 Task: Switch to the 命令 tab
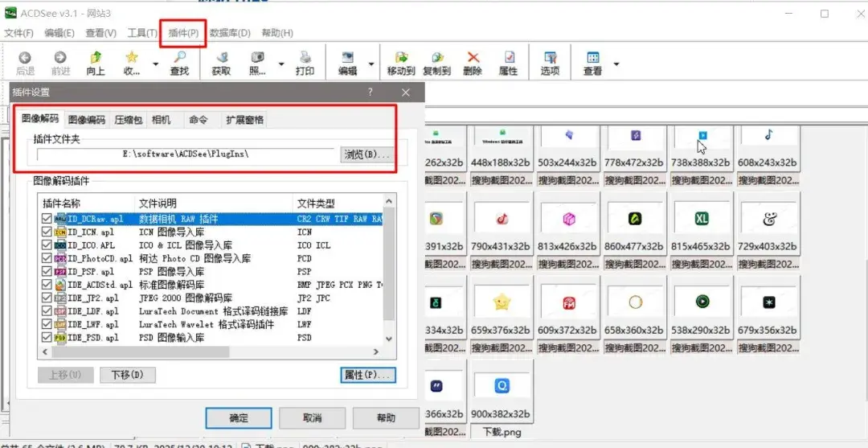[x=199, y=120]
